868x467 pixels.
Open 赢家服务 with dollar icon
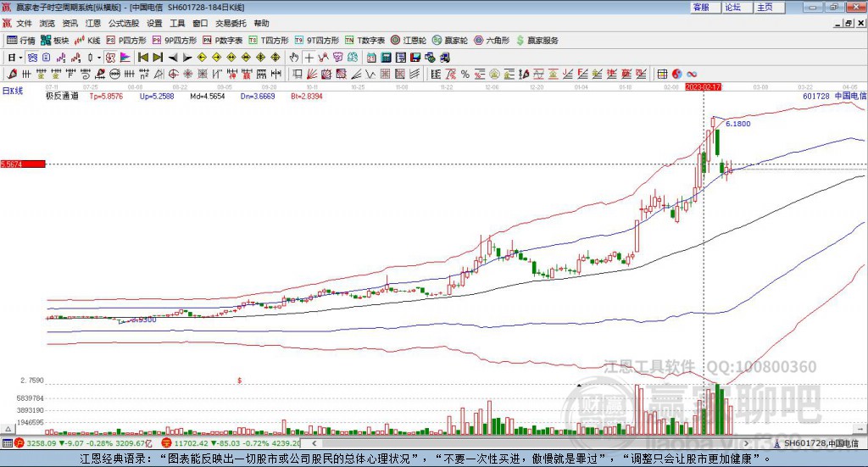(x=537, y=41)
